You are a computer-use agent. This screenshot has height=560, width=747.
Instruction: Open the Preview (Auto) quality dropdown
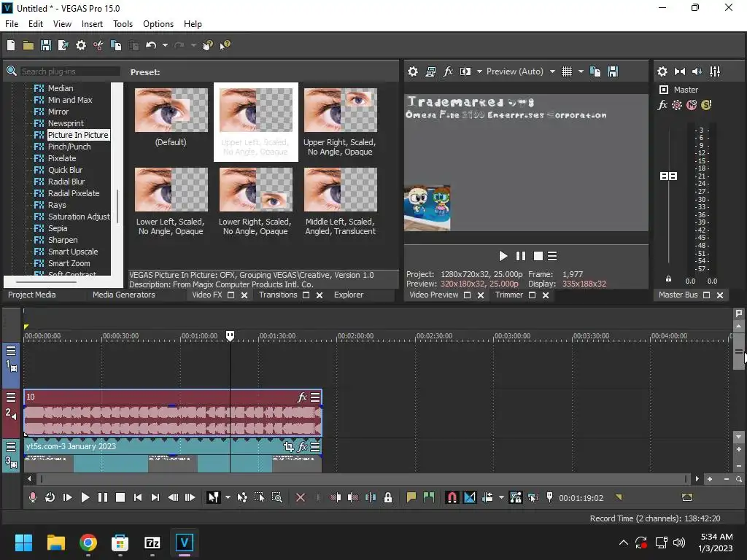pos(520,71)
